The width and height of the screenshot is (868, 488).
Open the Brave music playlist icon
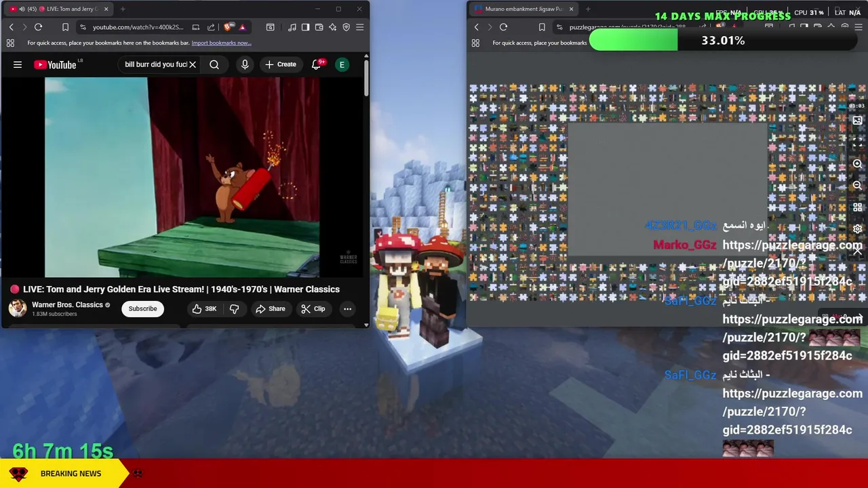(x=292, y=27)
